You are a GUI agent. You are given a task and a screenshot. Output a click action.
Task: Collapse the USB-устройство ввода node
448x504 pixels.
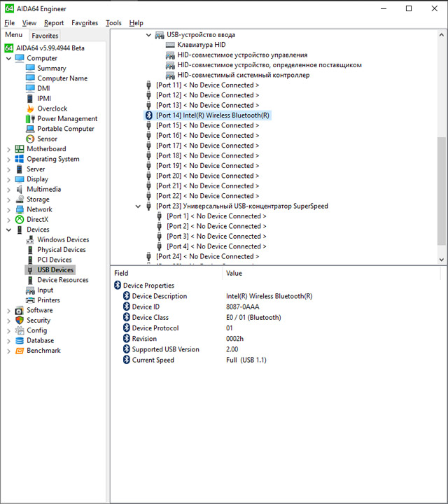[148, 35]
